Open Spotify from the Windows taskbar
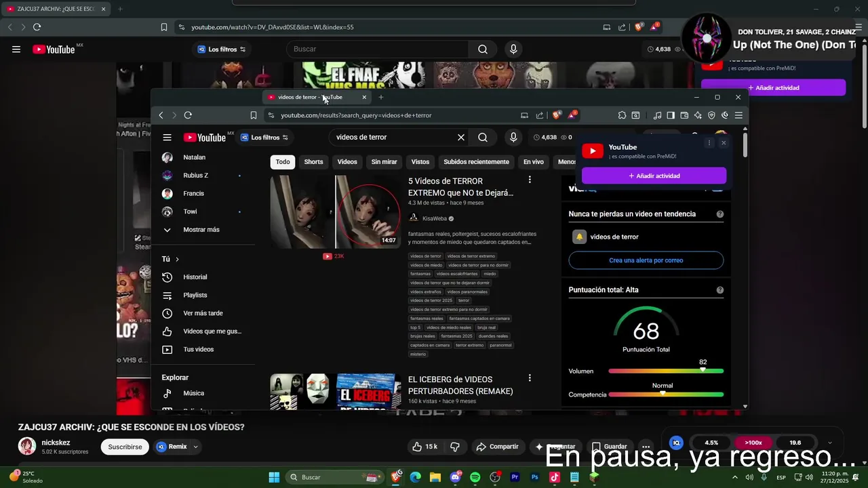868x488 pixels. (x=475, y=477)
